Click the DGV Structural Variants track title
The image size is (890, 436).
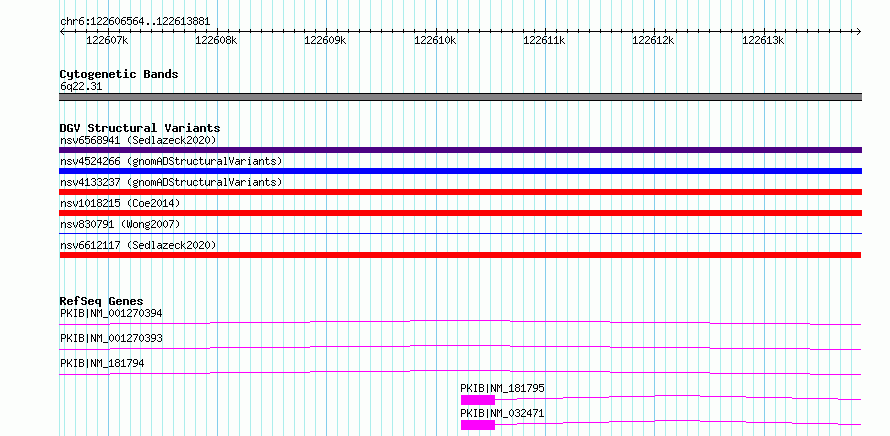click(x=140, y=128)
